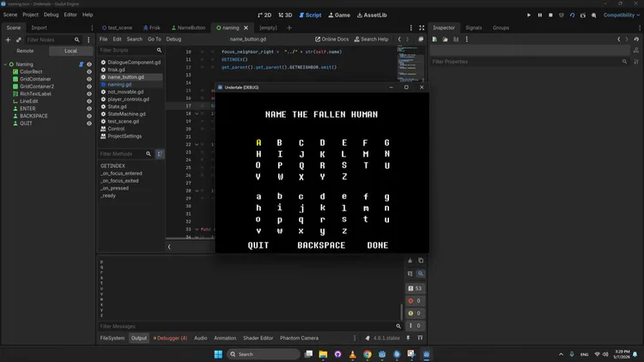Expand the bottom panel icon

click(x=420, y=338)
